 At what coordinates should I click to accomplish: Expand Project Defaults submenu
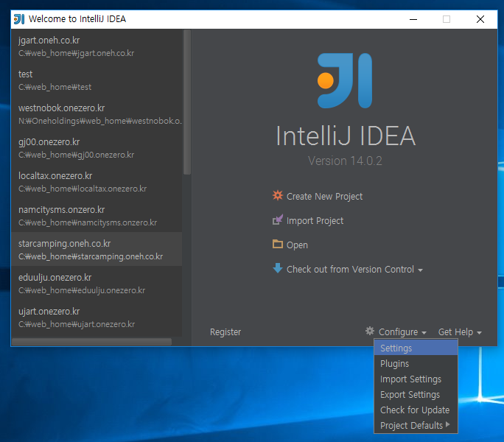(x=416, y=425)
